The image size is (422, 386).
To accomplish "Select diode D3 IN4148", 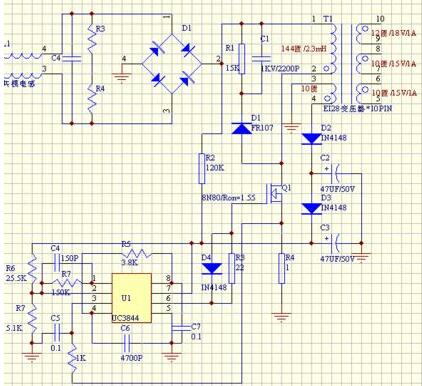I will 311,209.
